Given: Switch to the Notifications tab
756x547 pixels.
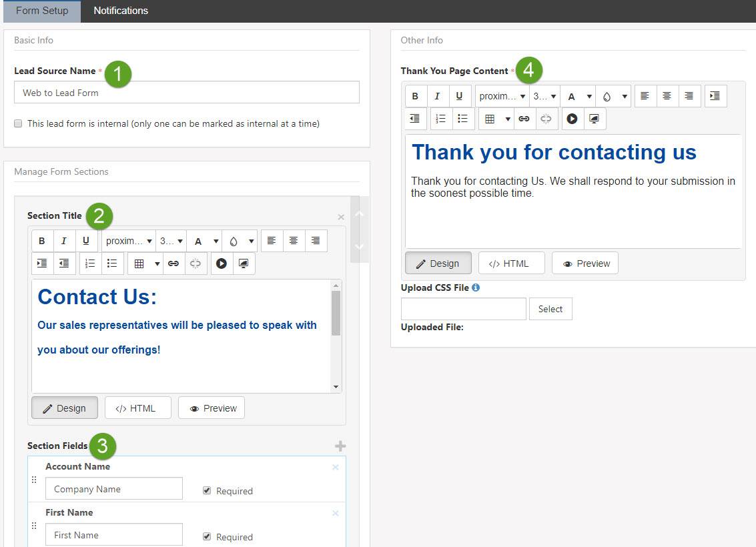Looking at the screenshot, I should pos(121,11).
